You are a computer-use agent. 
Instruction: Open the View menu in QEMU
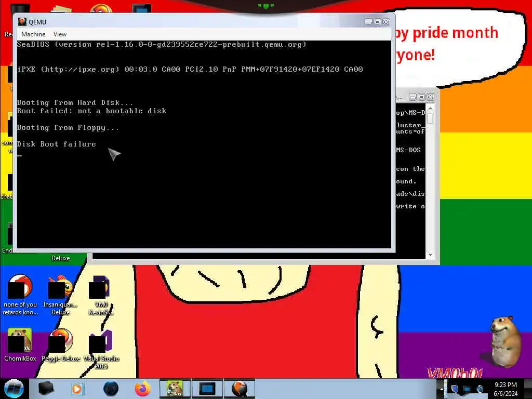(60, 34)
